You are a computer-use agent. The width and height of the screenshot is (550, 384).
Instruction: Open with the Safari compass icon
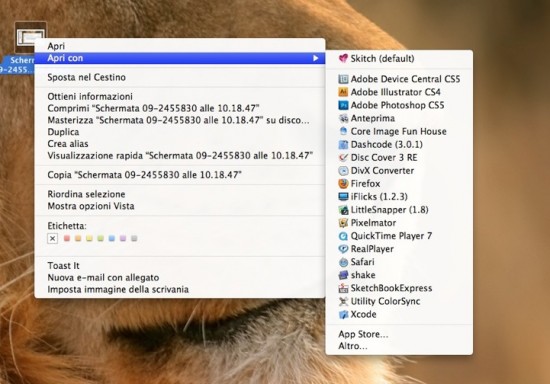tap(343, 262)
